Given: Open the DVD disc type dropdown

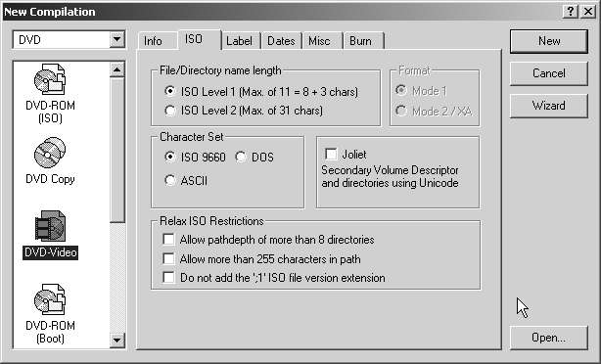Looking at the screenshot, I should click(116, 39).
